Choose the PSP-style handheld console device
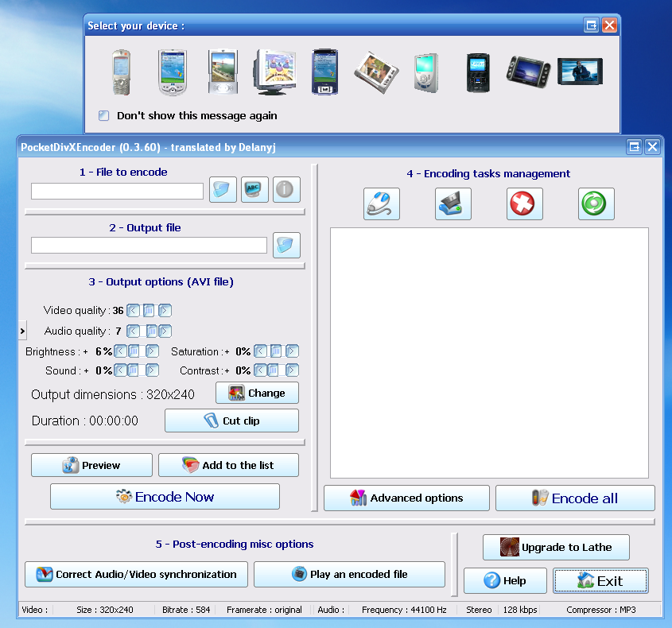This screenshot has height=628, width=672. point(528,72)
